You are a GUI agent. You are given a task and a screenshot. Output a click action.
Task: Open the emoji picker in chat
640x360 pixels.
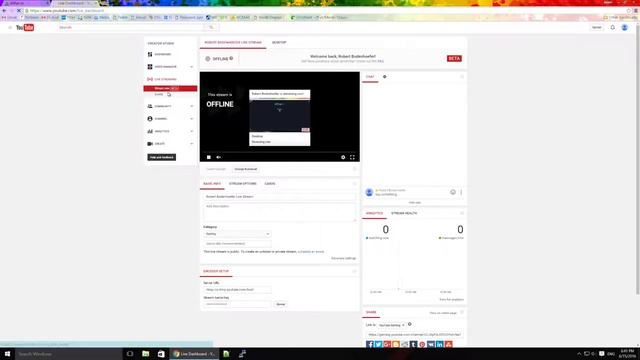(453, 192)
